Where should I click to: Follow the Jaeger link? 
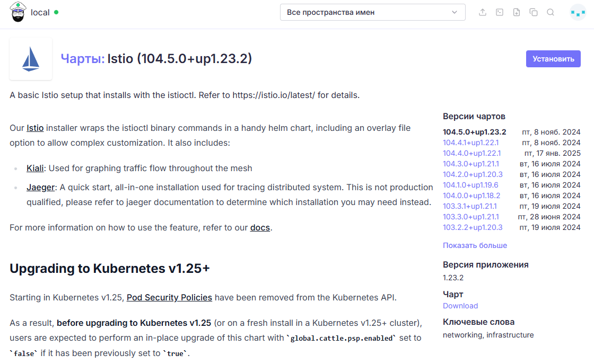point(40,187)
